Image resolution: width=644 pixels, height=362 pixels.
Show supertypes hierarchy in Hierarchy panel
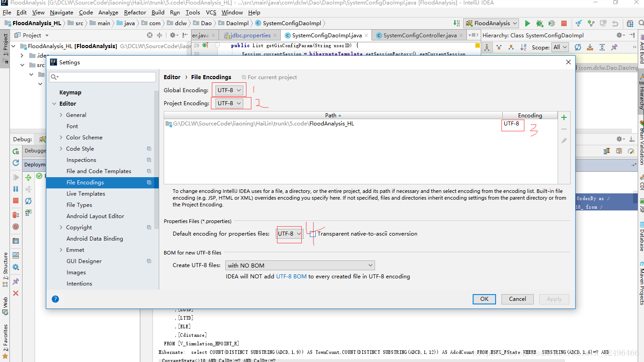499,47
